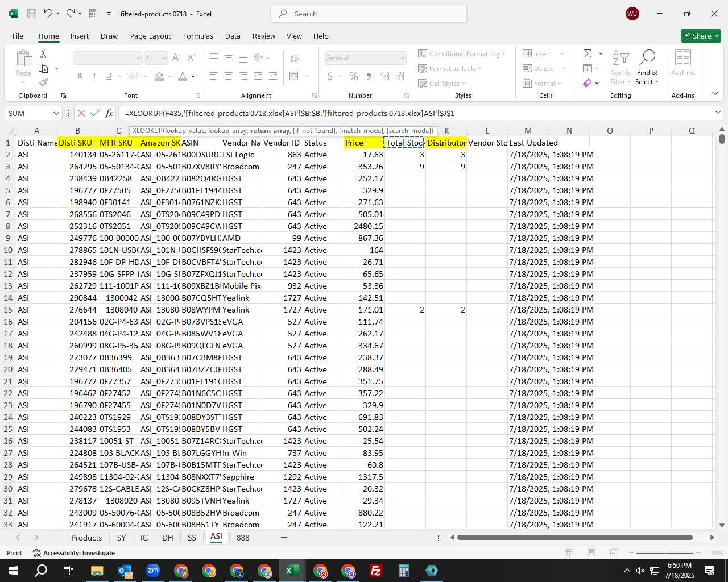Click the Copy icon in Clipboard group

point(43,68)
